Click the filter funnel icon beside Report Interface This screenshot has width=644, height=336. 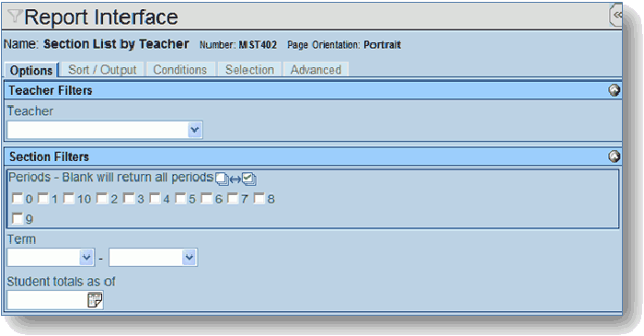pyautogui.click(x=15, y=17)
